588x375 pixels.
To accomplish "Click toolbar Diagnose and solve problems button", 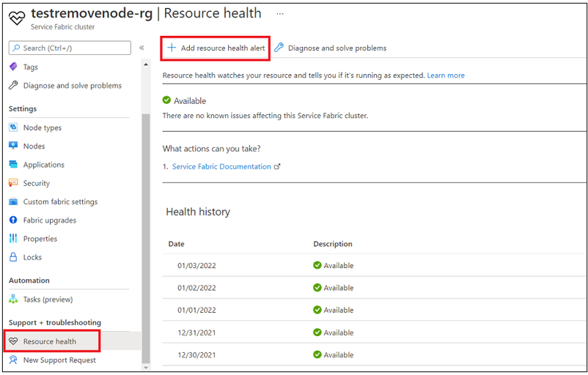I will click(x=331, y=48).
